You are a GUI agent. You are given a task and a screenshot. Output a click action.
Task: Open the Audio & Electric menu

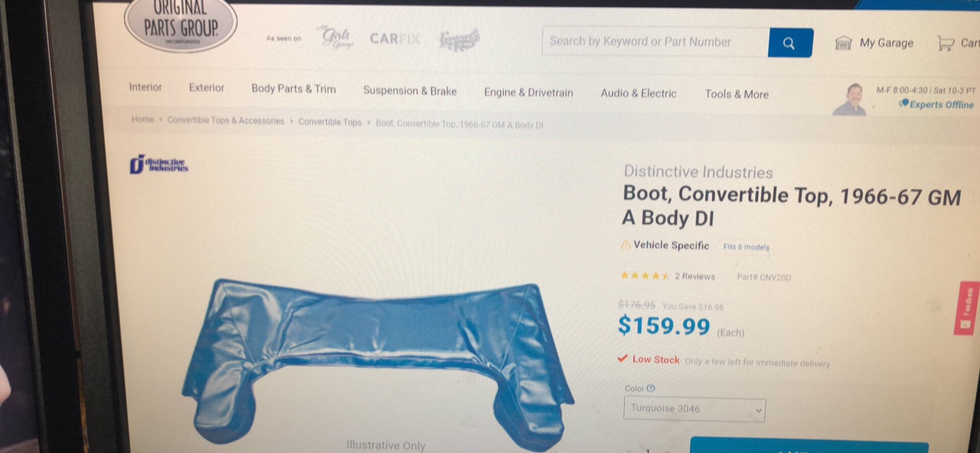click(639, 93)
